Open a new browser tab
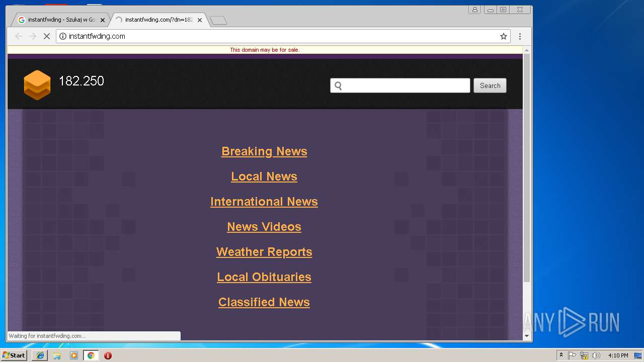The height and width of the screenshot is (362, 644). 218,20
